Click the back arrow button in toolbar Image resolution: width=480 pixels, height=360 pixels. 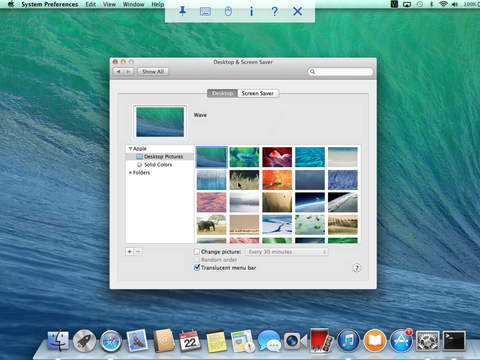click(x=118, y=71)
